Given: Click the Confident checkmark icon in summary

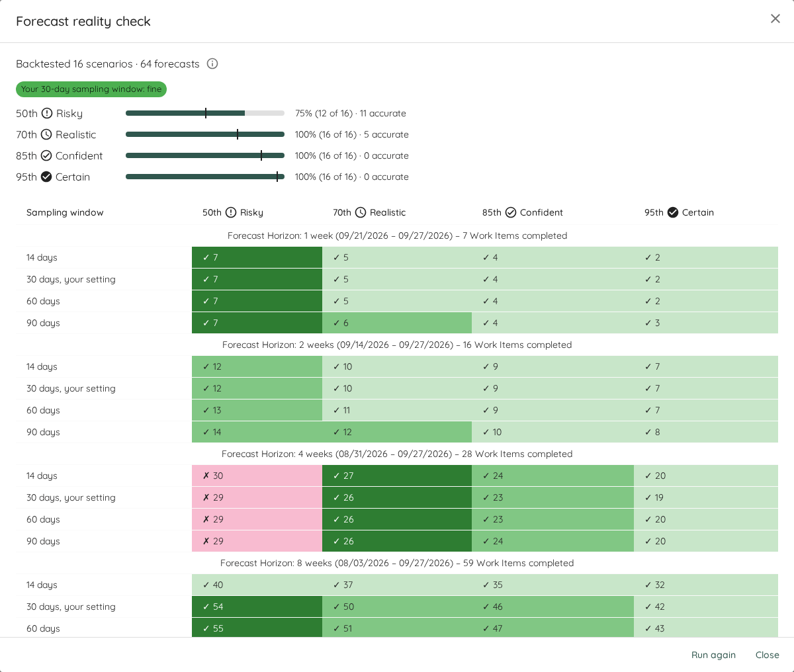Looking at the screenshot, I should 46,155.
